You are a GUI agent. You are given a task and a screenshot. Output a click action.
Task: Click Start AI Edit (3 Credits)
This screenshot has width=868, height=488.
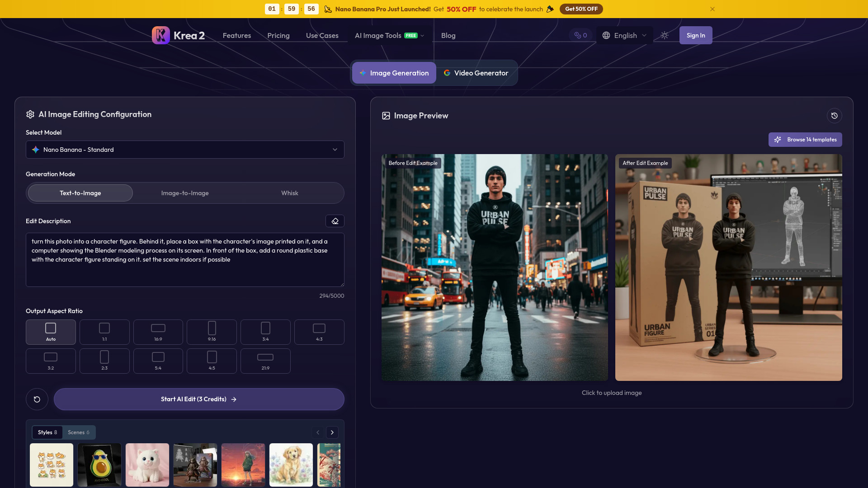click(x=199, y=399)
